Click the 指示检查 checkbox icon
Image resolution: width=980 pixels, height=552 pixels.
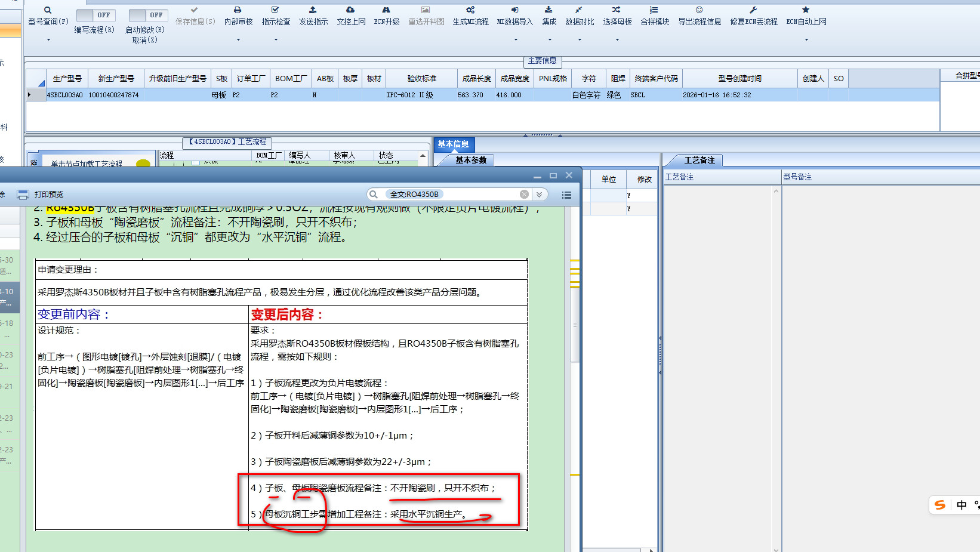pyautogui.click(x=275, y=10)
